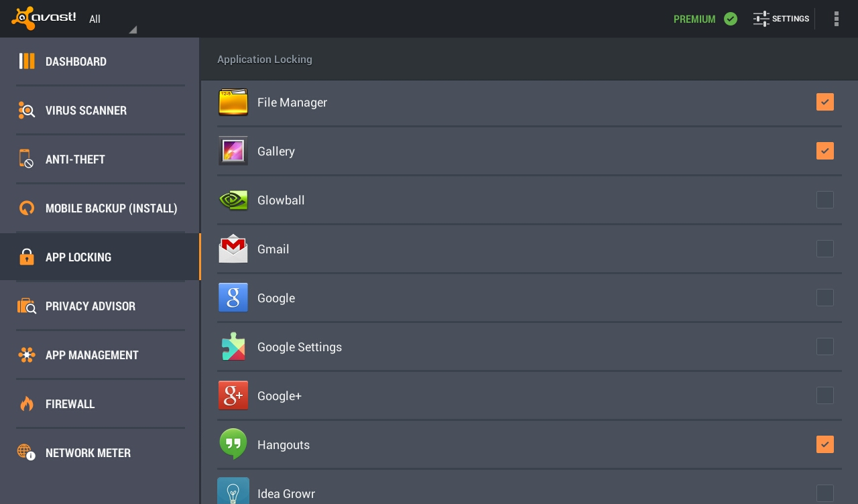Click the File Manager app icon

[x=233, y=102]
